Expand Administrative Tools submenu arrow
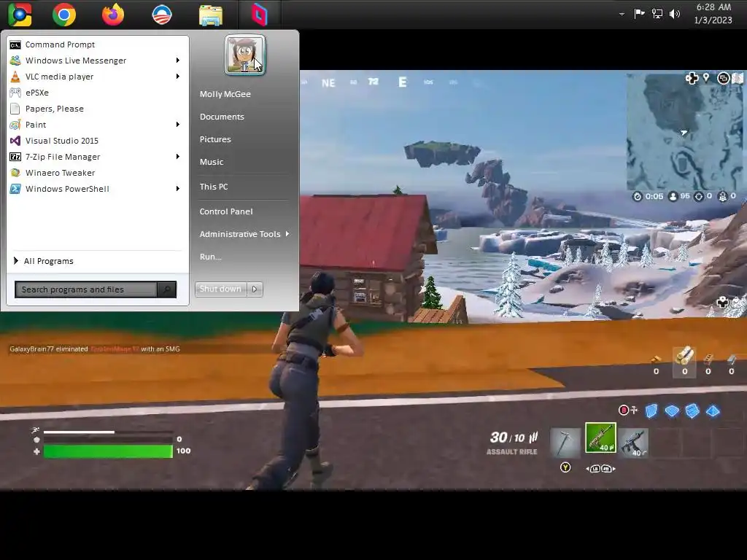This screenshot has height=560, width=747. (x=287, y=234)
